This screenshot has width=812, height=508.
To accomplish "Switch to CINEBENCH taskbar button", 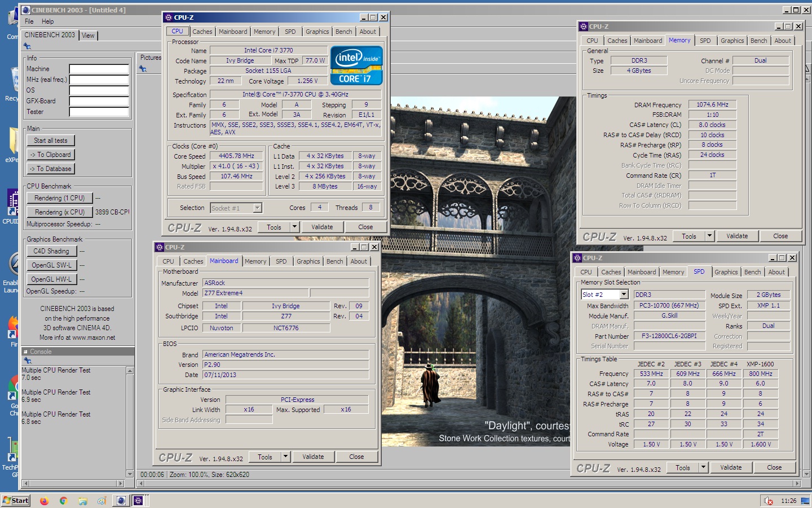I will coord(121,501).
